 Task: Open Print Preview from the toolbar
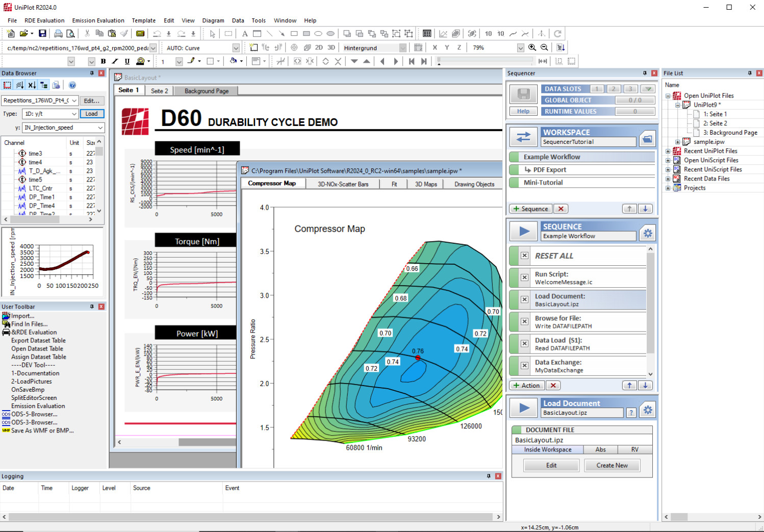point(70,34)
